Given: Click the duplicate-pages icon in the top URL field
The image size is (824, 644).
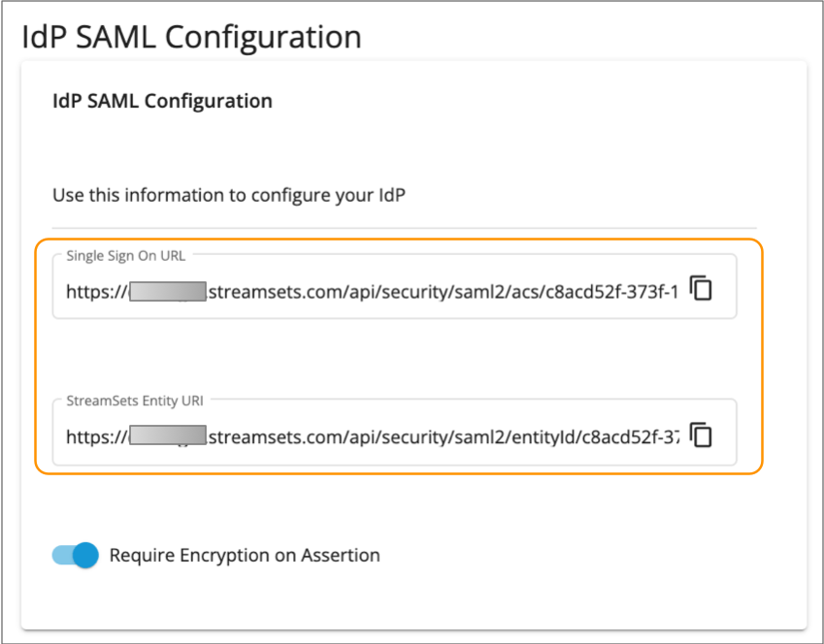Looking at the screenshot, I should click(700, 287).
